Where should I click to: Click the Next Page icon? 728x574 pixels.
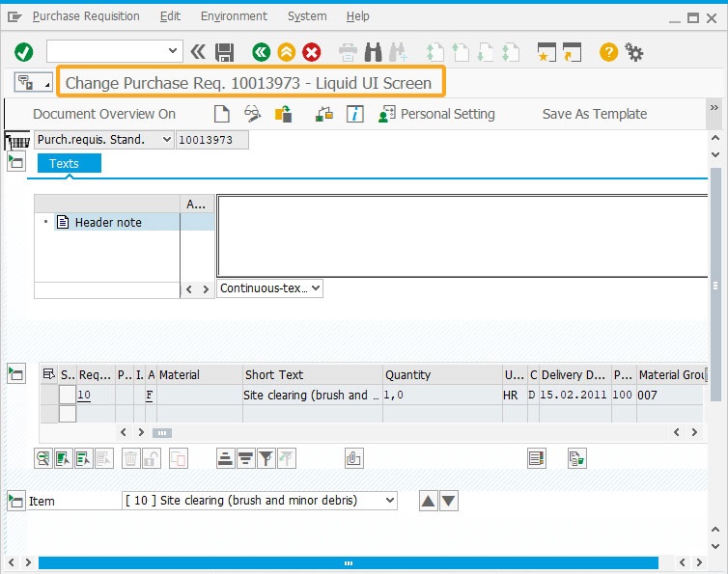[x=486, y=52]
